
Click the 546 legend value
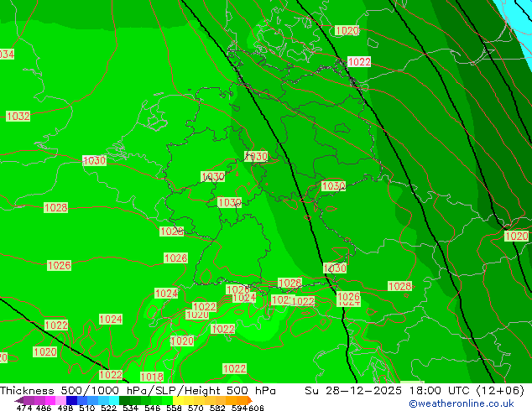click(x=153, y=408)
